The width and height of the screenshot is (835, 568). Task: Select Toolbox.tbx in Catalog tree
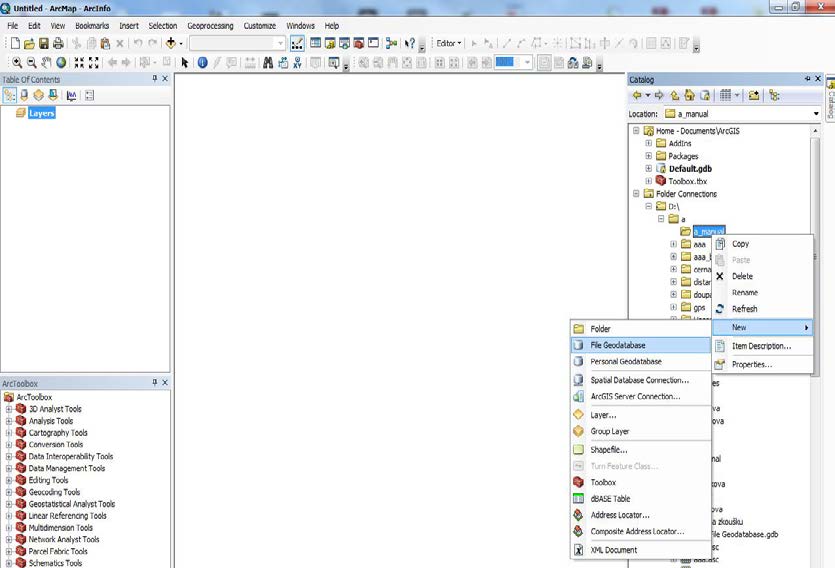tap(687, 181)
